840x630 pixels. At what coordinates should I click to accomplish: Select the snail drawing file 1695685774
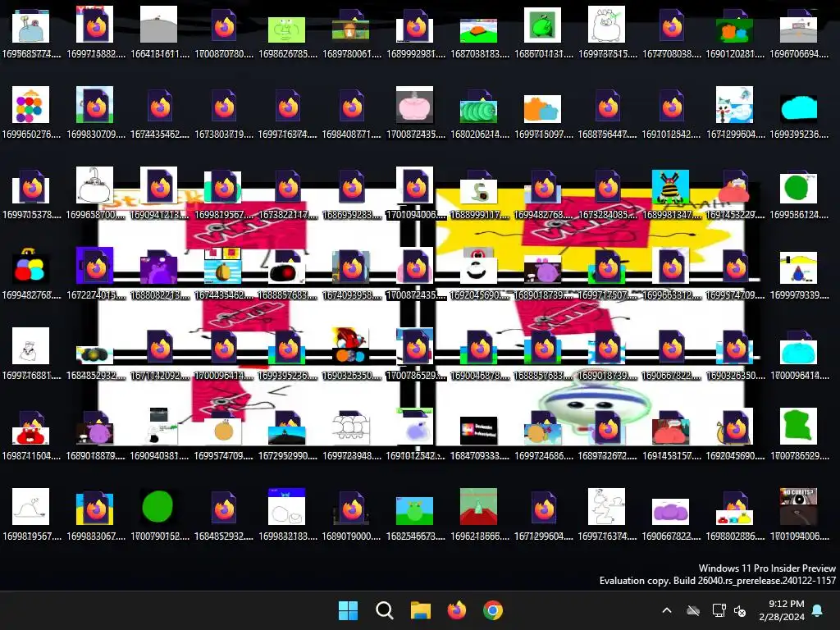31,33
